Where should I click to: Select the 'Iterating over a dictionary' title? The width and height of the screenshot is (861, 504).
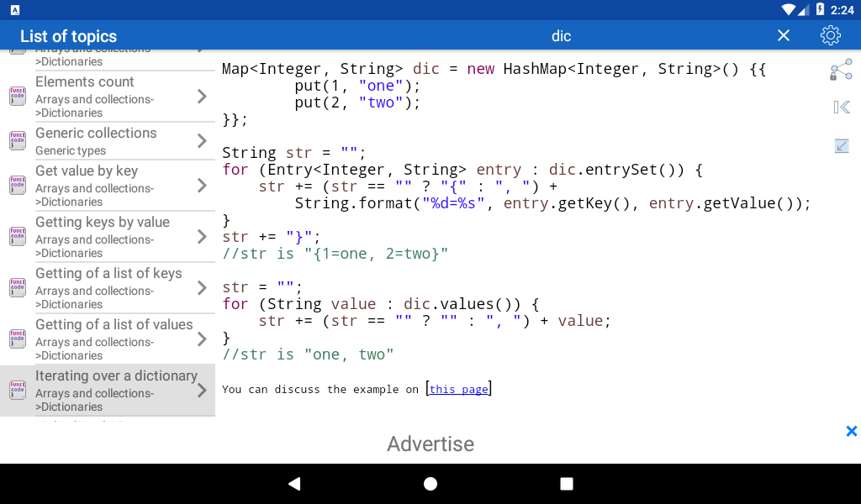[x=116, y=375]
